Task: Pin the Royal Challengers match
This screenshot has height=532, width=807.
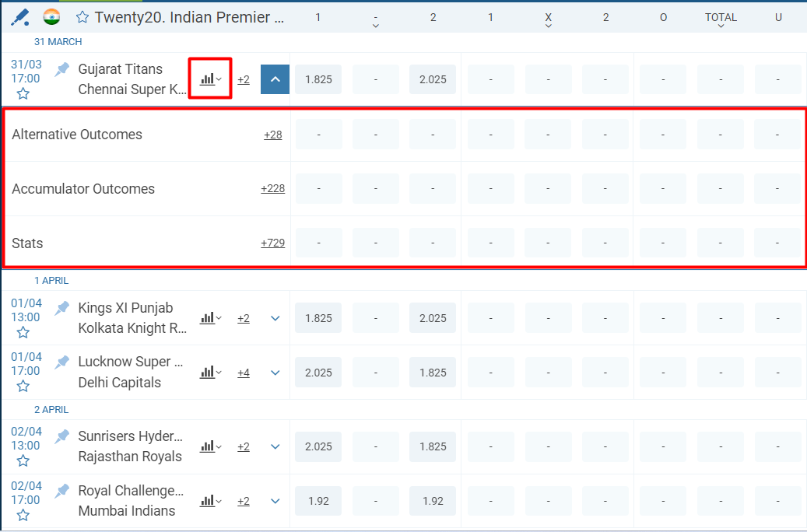Action: click(x=61, y=491)
